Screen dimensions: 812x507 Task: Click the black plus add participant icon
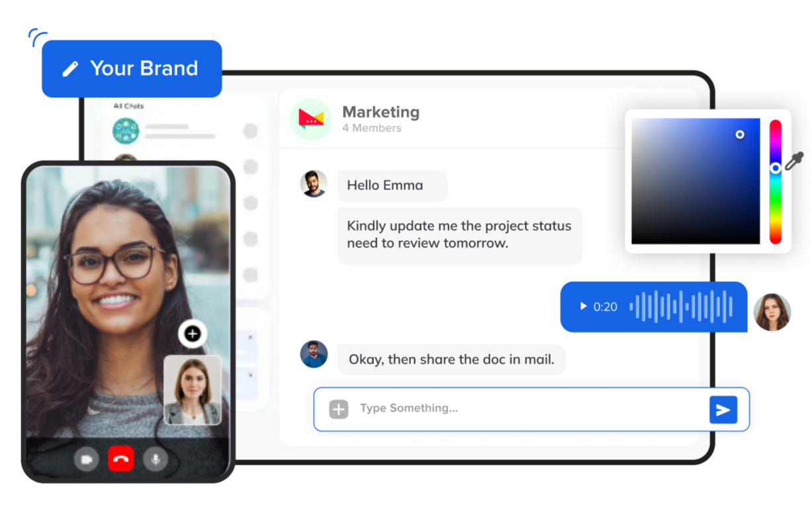(192, 334)
